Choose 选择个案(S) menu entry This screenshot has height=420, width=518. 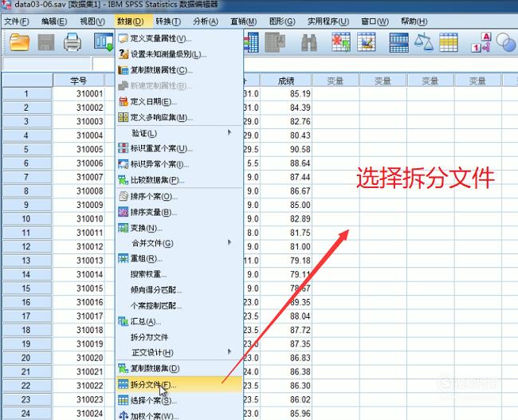(x=179, y=400)
